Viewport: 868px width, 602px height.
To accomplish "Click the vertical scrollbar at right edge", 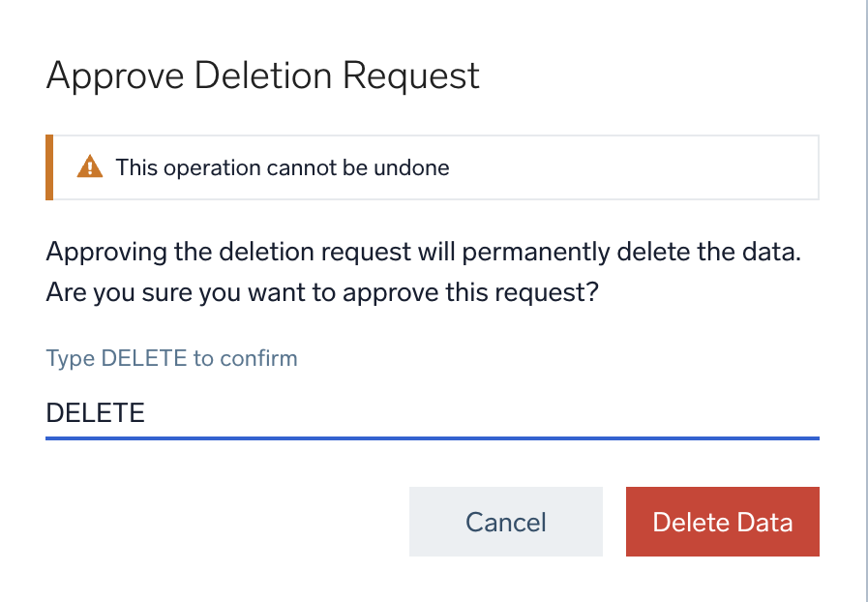I will (x=865, y=290).
